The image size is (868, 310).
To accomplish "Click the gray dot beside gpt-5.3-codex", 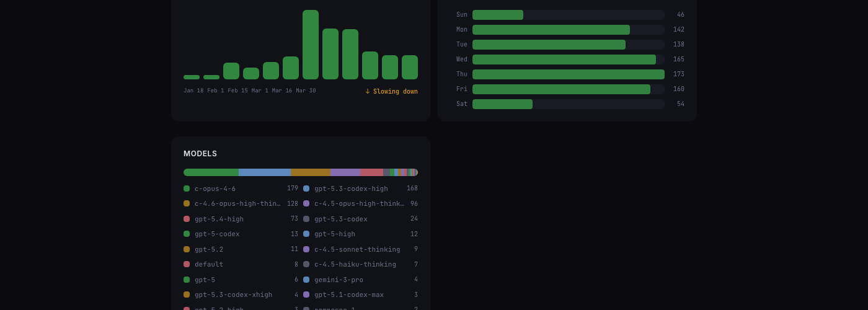I will coord(306,219).
